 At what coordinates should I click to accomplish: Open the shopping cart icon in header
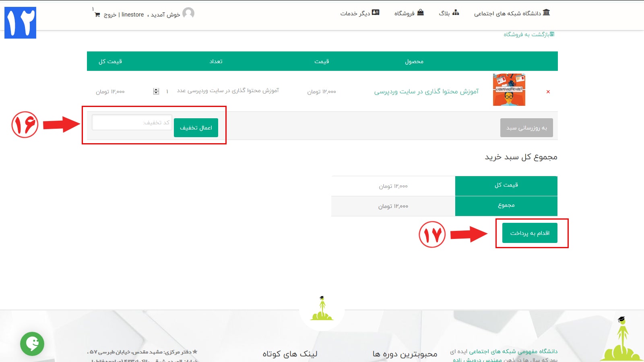tap(97, 14)
